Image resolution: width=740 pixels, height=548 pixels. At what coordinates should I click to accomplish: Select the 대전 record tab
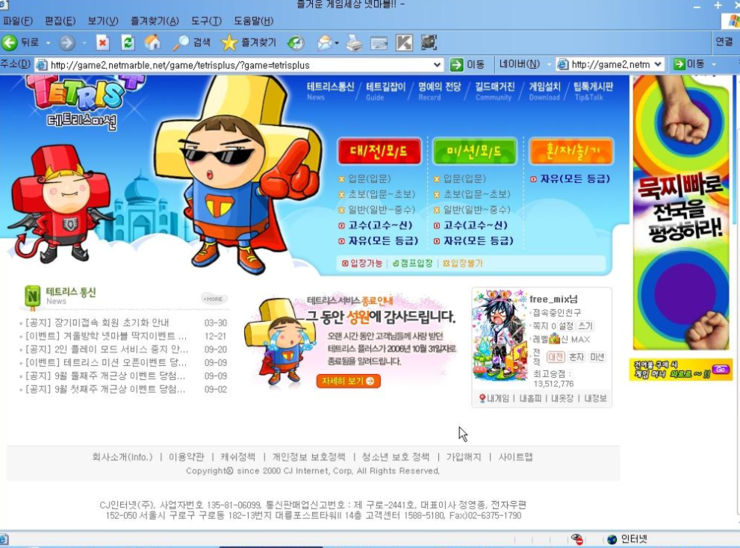click(x=556, y=357)
